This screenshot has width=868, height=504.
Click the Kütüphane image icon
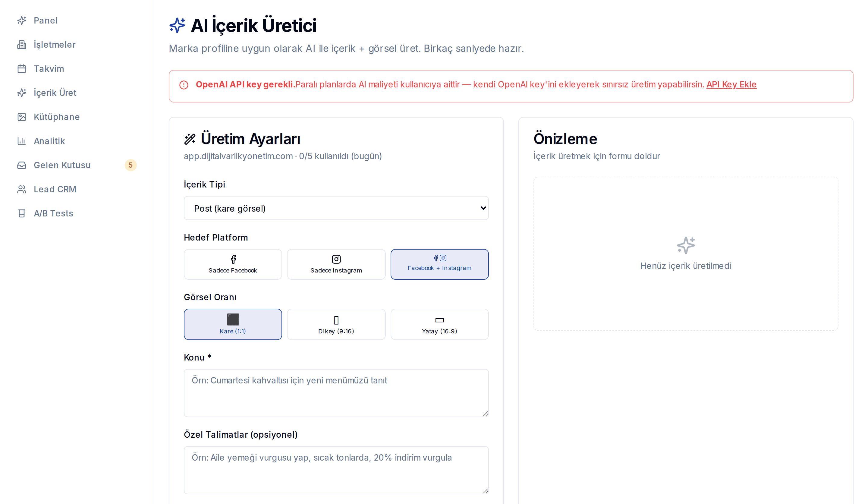pyautogui.click(x=22, y=117)
